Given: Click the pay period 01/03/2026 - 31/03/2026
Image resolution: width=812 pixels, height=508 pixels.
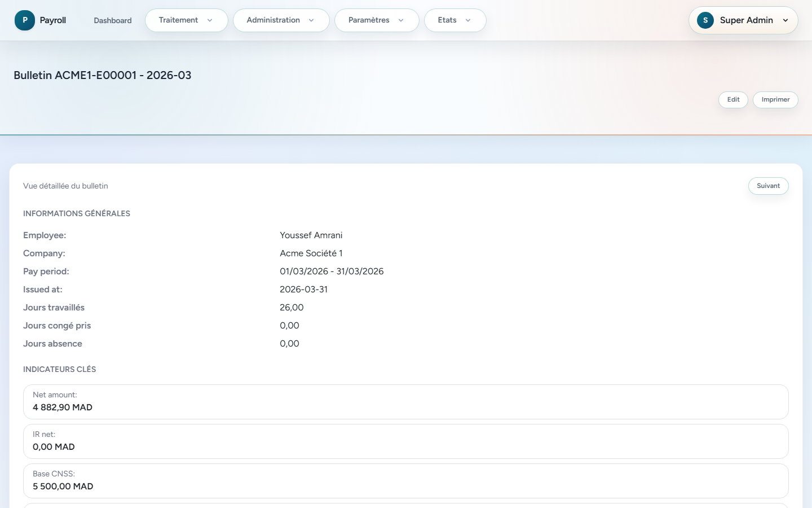Looking at the screenshot, I should tap(332, 271).
